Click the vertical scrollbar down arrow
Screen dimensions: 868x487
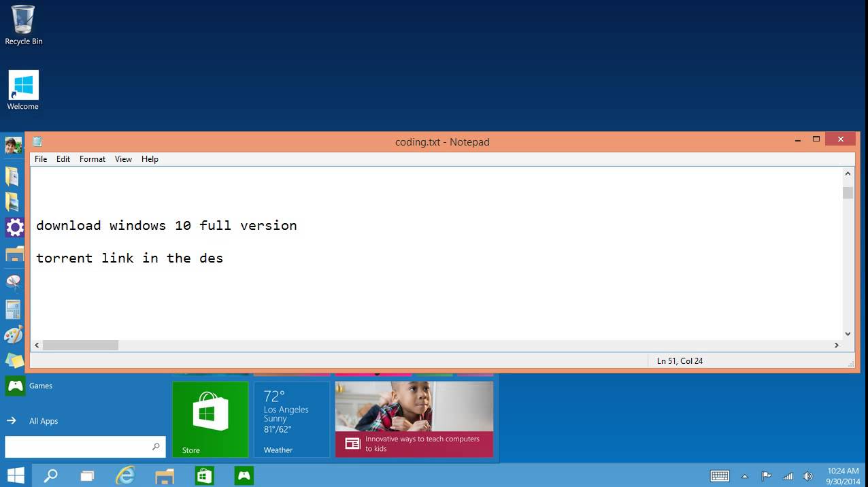(x=848, y=333)
